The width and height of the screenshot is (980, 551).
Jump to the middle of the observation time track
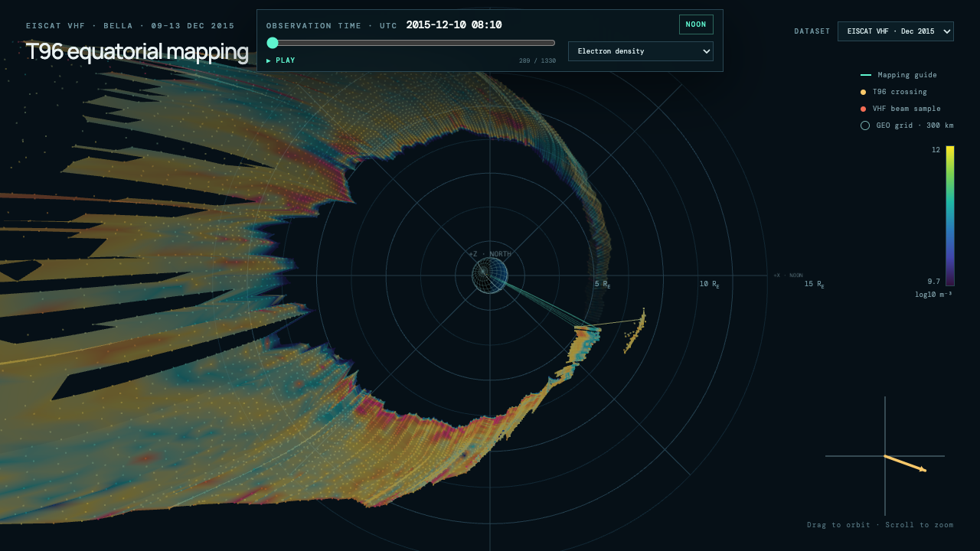pos(411,43)
